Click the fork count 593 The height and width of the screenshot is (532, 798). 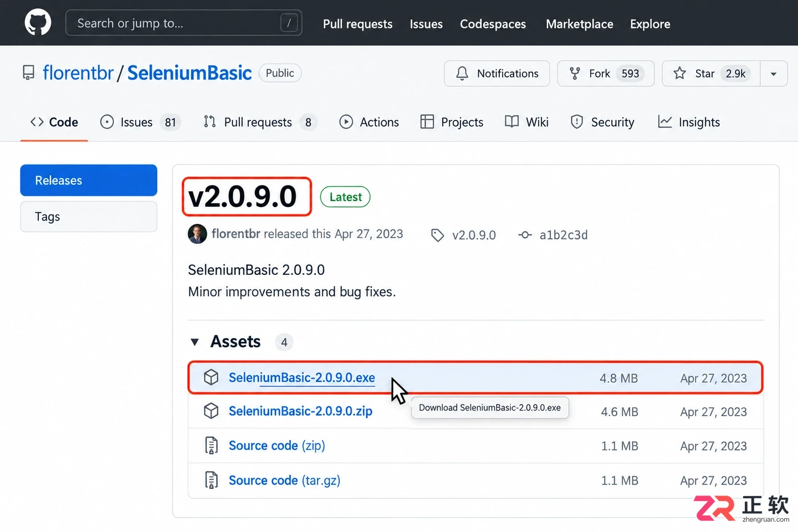click(x=630, y=73)
